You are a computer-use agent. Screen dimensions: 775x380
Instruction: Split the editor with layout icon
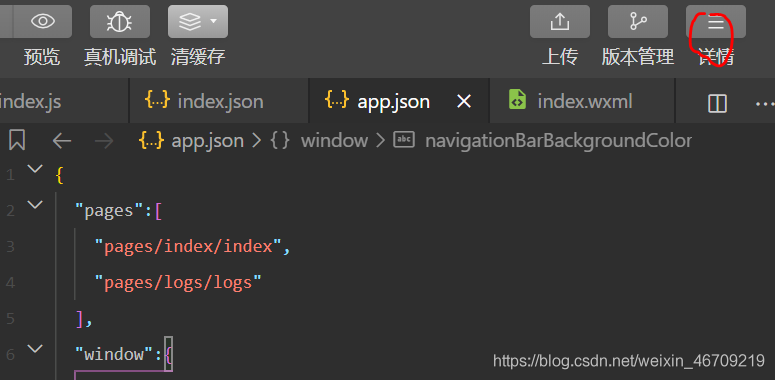717,103
